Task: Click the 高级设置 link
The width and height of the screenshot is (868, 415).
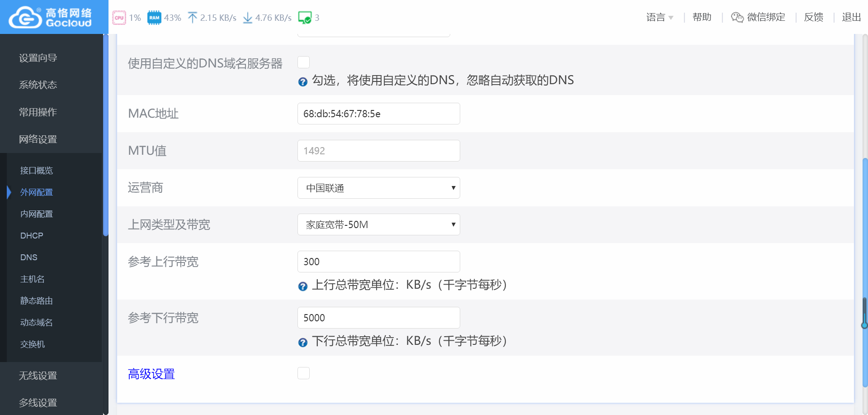Action: [151, 374]
